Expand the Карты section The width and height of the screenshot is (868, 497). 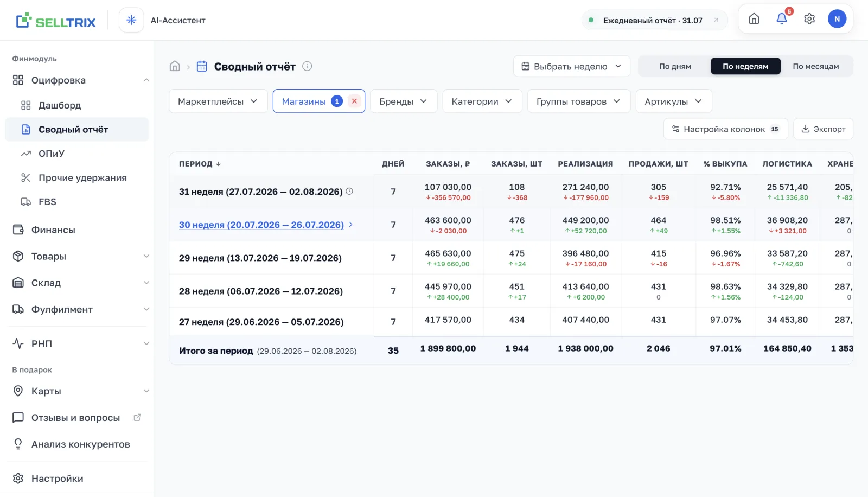[x=146, y=391]
